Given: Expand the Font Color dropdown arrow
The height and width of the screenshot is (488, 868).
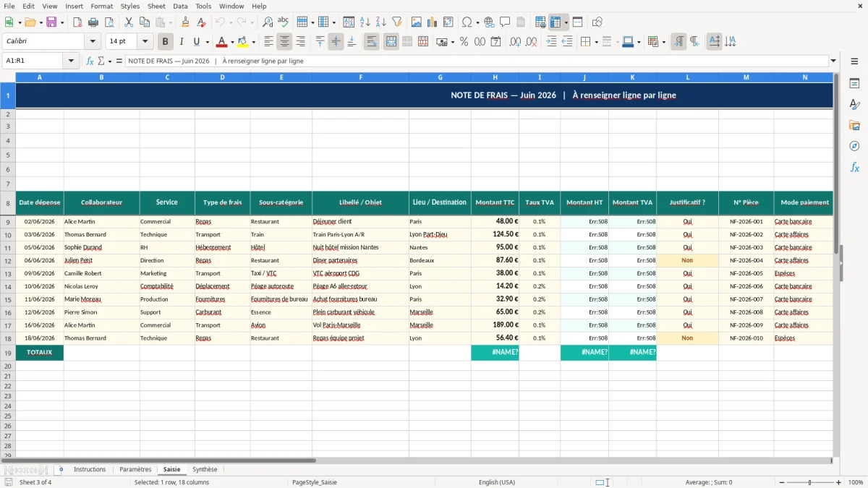Looking at the screenshot, I should (x=231, y=42).
